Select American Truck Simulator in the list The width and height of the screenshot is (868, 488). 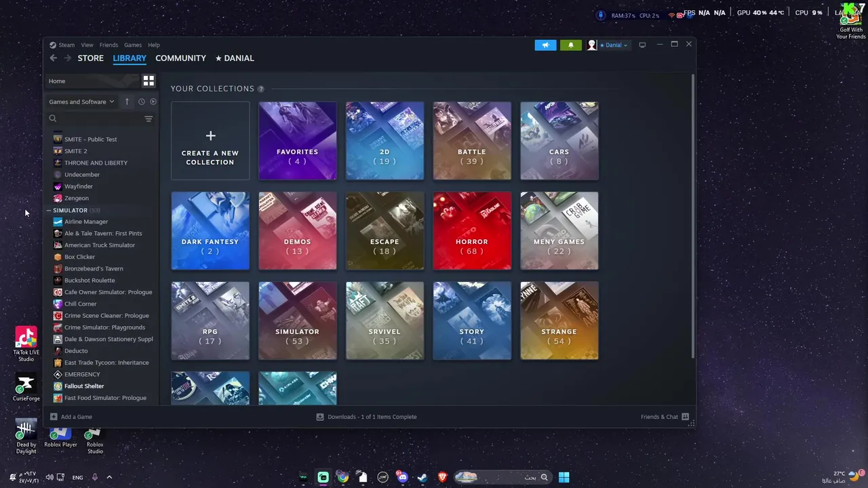coord(100,245)
